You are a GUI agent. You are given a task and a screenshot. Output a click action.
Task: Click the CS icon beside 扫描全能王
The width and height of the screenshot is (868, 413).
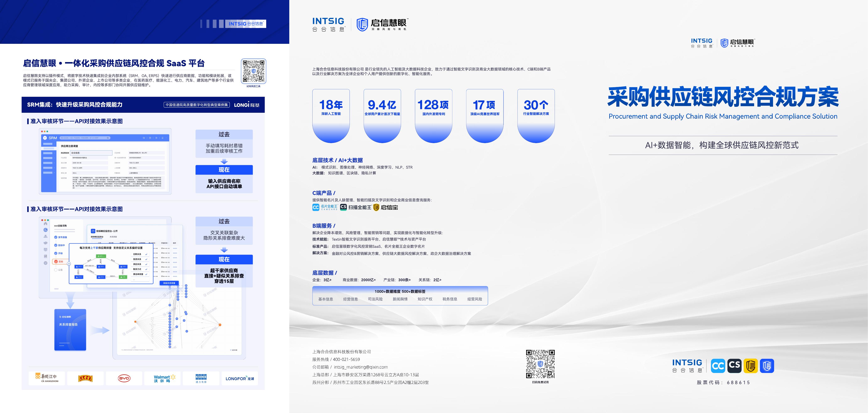[x=343, y=207]
